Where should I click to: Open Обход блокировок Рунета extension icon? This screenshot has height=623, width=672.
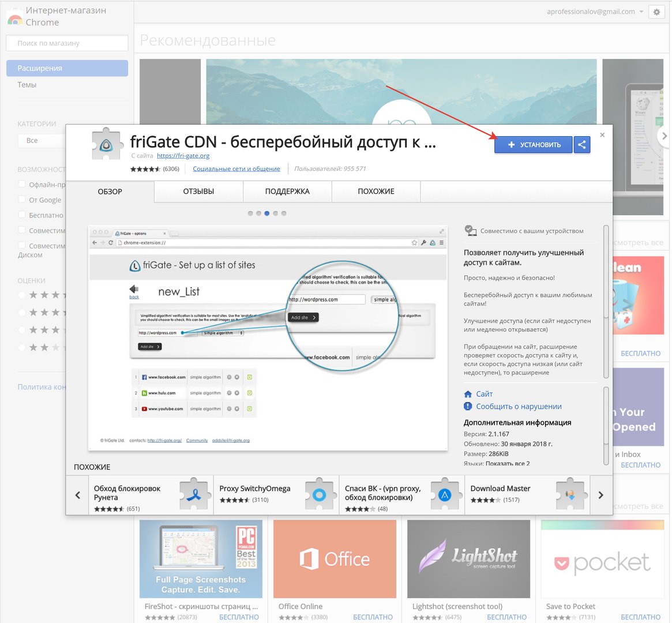[196, 494]
